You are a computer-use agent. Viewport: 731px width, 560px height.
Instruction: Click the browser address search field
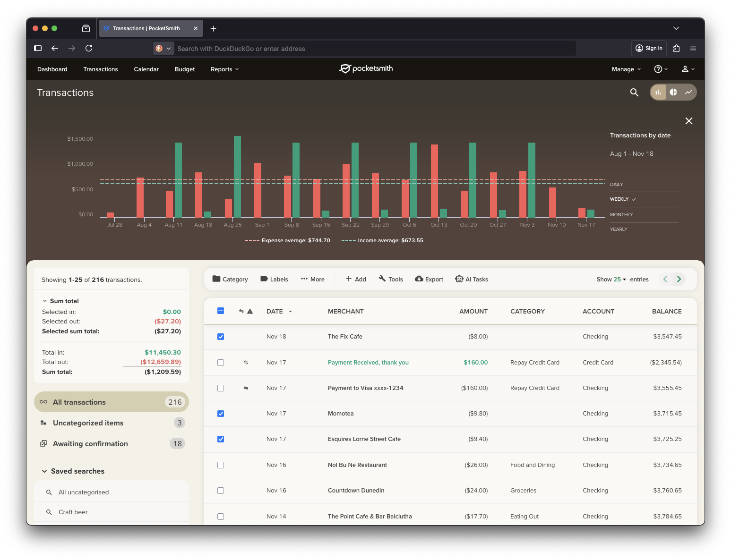(x=373, y=49)
